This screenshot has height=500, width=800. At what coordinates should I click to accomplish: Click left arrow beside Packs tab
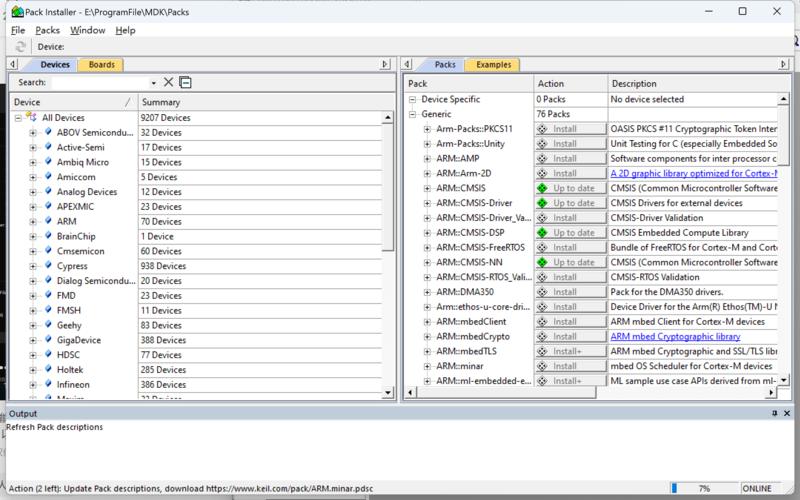coord(407,64)
